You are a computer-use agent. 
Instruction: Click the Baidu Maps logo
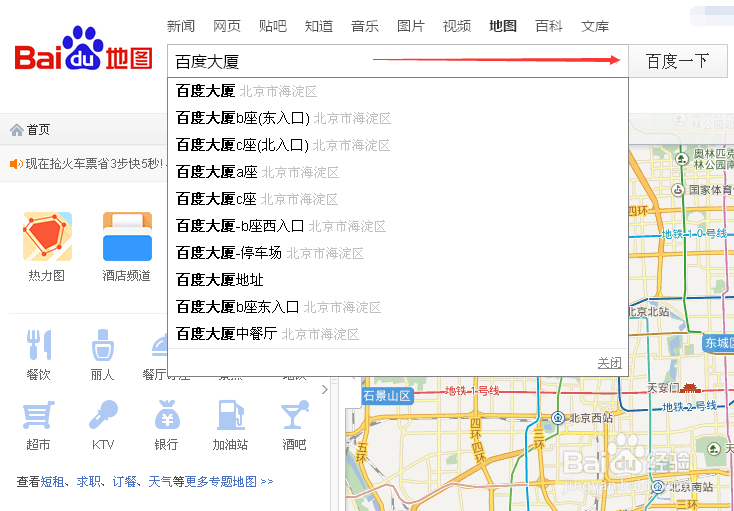click(83, 49)
